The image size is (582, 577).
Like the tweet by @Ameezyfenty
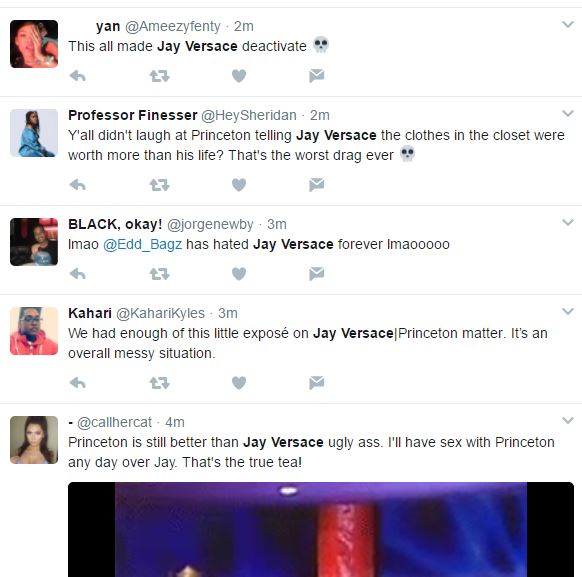point(239,76)
